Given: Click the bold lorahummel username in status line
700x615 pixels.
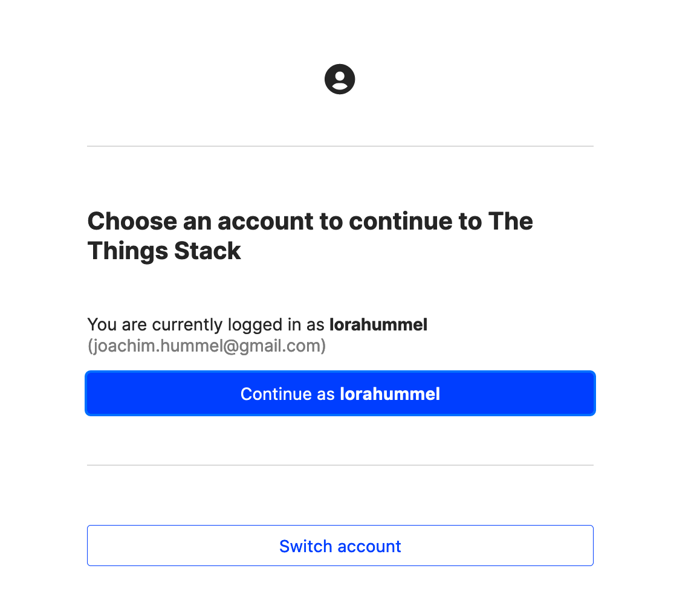Looking at the screenshot, I should [378, 324].
